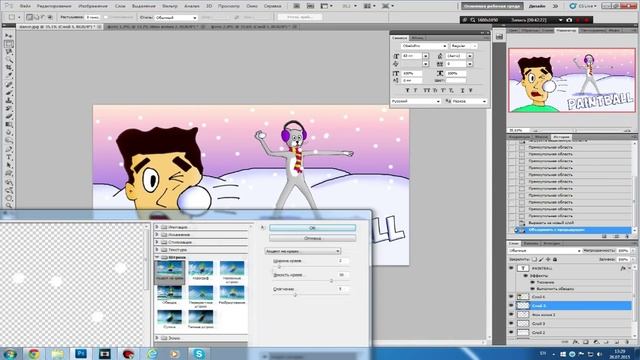Select the Horizontal Type tool
Image resolution: width=640 pixels, height=360 pixels.
(9, 158)
